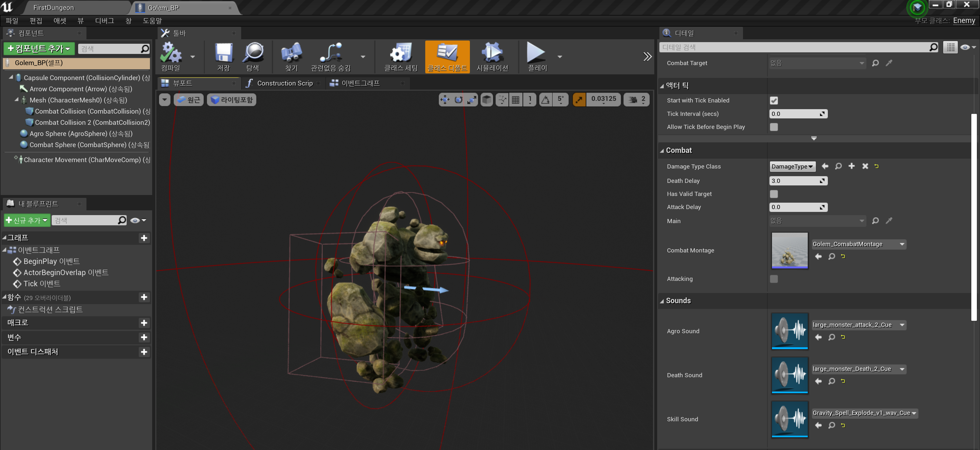This screenshot has width=980, height=450.
Task: Open Class Settings (클래스 세팅) icon
Action: click(x=401, y=53)
